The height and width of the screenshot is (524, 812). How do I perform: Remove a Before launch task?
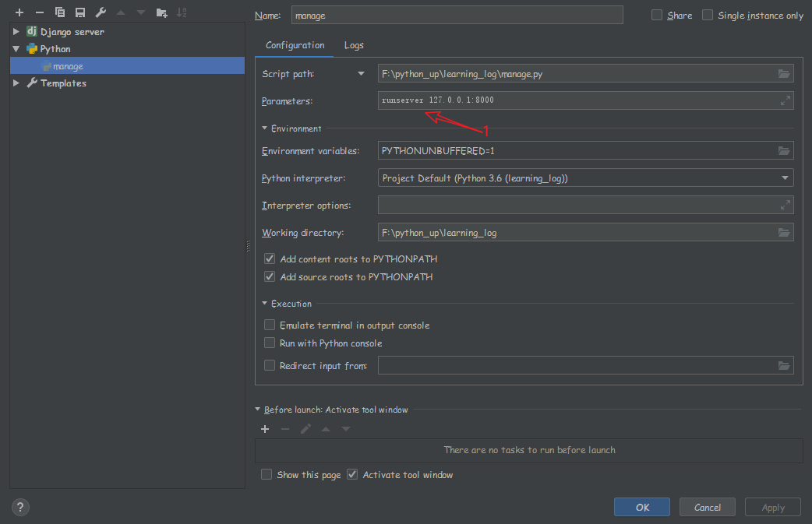284,429
